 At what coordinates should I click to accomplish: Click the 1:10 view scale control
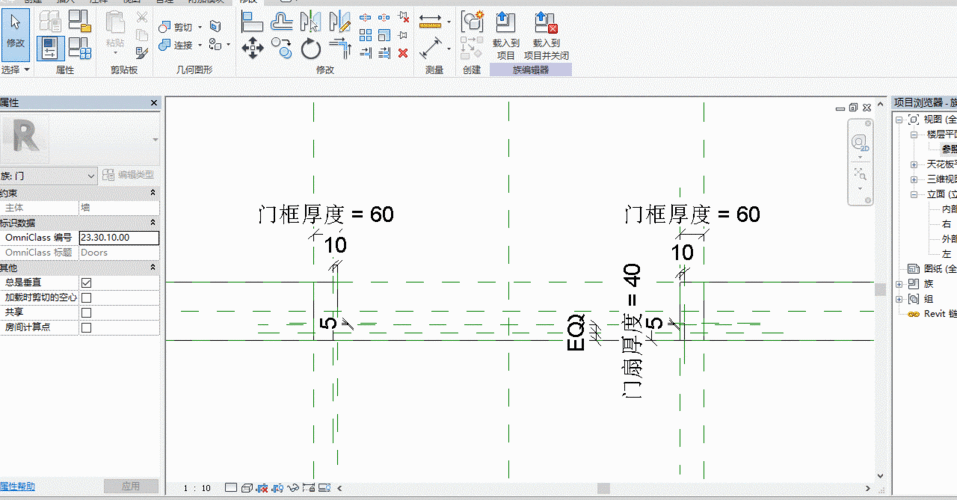pos(197,488)
